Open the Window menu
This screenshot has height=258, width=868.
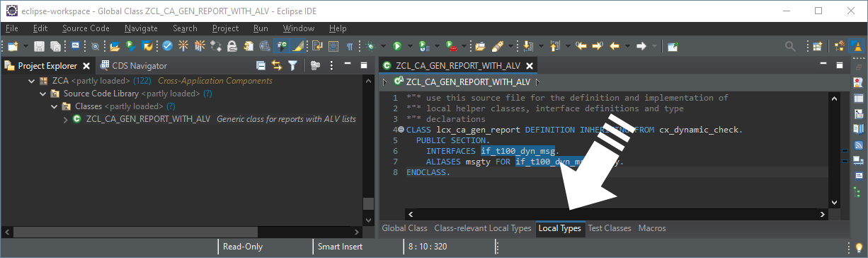click(x=298, y=28)
